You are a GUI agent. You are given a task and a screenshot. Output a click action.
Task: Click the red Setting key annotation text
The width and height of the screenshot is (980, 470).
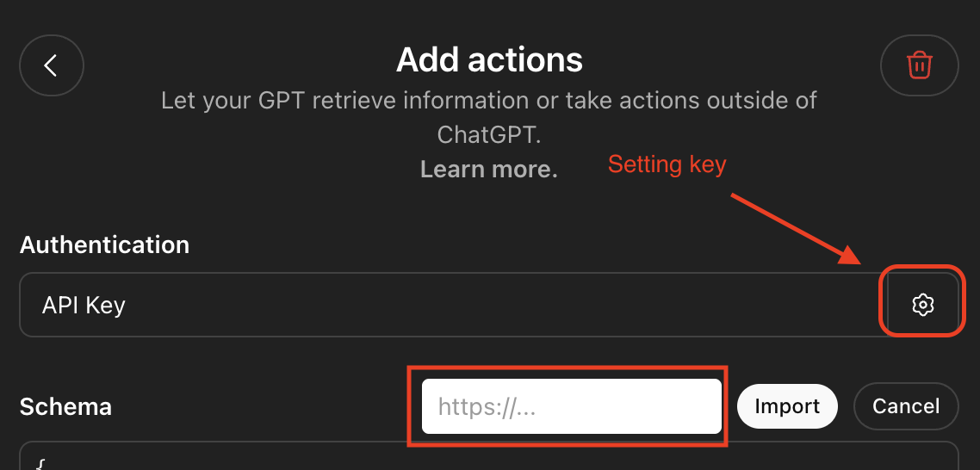(x=667, y=164)
